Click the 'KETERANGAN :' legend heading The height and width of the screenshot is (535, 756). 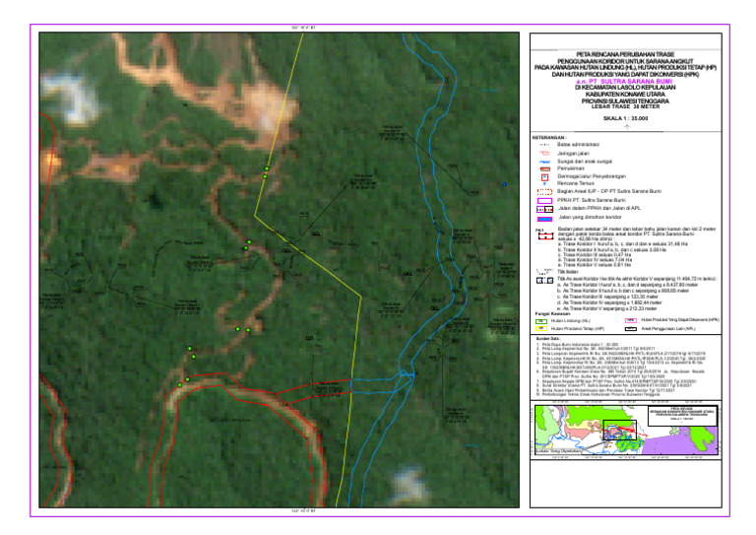tap(548, 138)
